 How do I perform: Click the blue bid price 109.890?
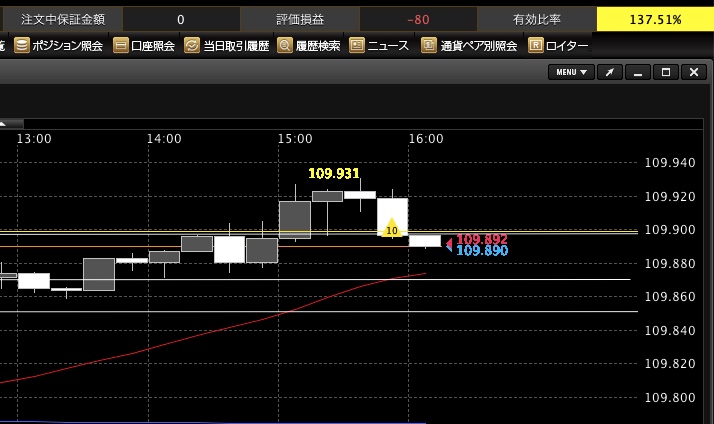482,250
